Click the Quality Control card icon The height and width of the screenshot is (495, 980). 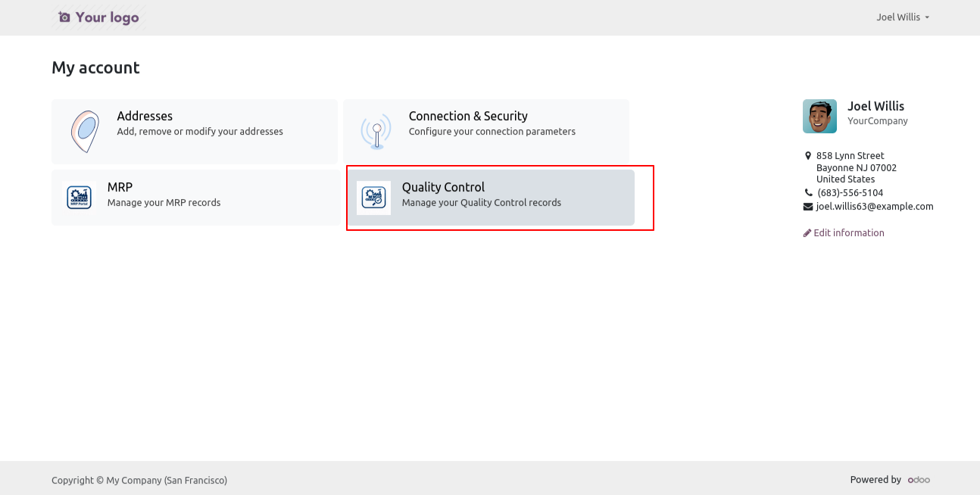pos(373,198)
